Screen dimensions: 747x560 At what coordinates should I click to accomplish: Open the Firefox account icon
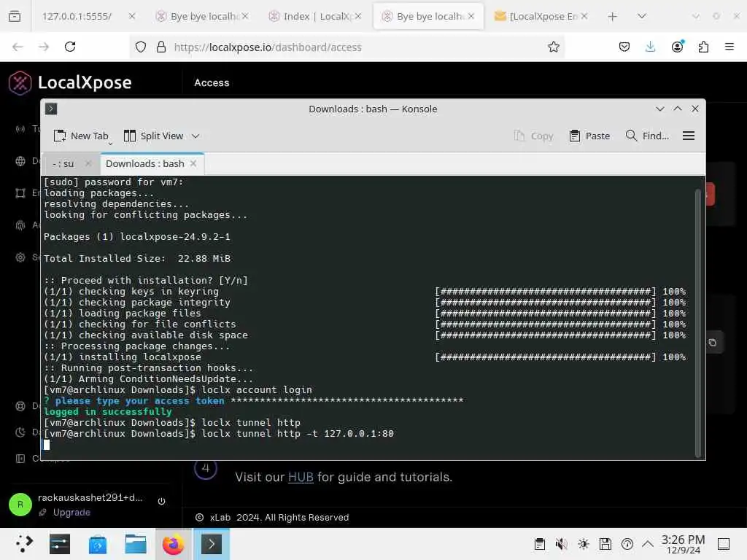pyautogui.click(x=677, y=47)
